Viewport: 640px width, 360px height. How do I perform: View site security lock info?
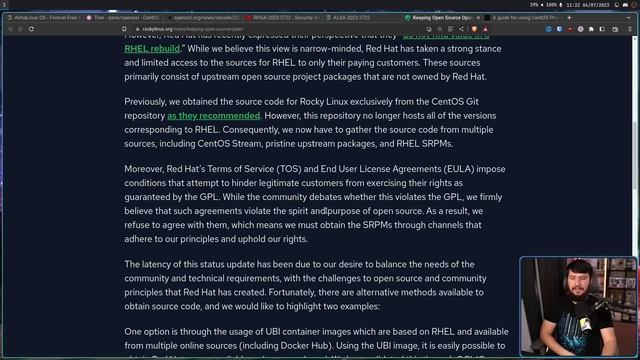point(138,29)
